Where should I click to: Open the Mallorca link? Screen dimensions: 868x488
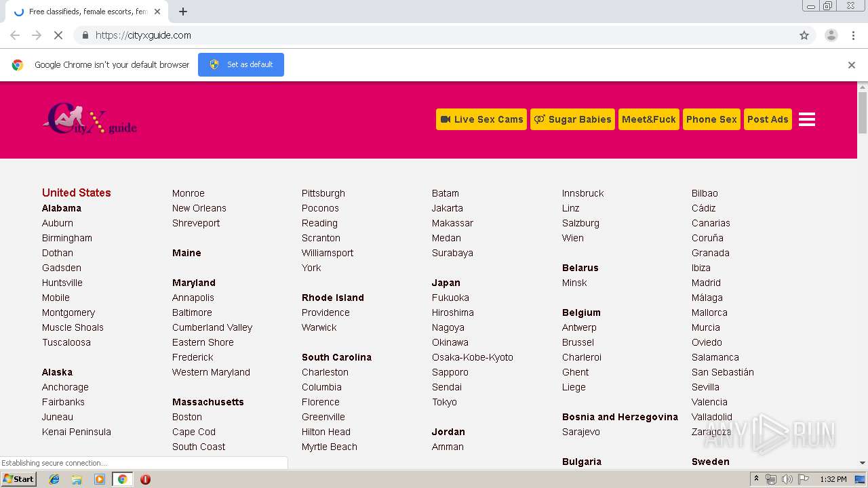point(709,312)
